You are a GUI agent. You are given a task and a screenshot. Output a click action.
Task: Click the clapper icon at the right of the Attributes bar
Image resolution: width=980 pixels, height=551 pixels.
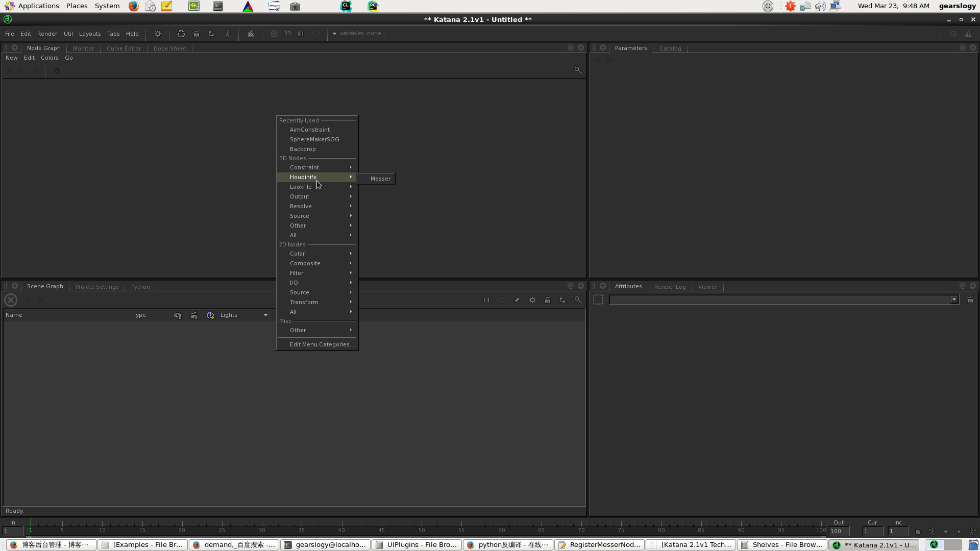[x=970, y=299]
